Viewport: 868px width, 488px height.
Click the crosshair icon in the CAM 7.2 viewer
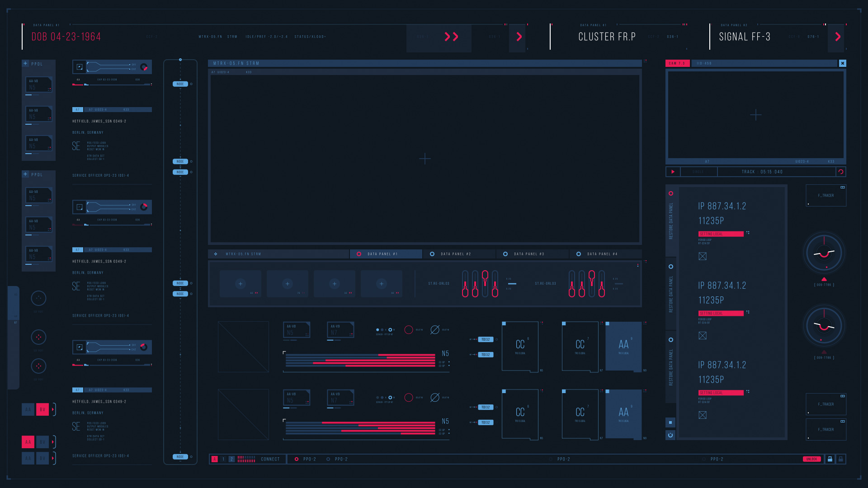tap(755, 115)
